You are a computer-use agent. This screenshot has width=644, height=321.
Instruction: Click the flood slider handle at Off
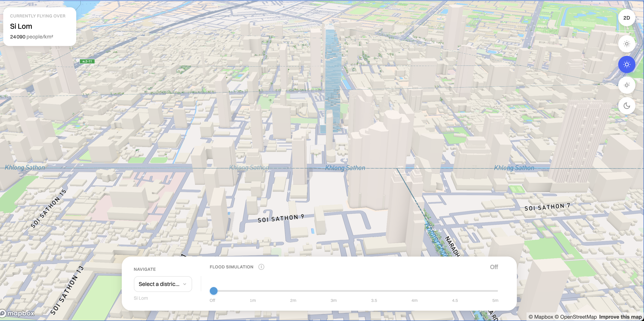click(x=213, y=291)
